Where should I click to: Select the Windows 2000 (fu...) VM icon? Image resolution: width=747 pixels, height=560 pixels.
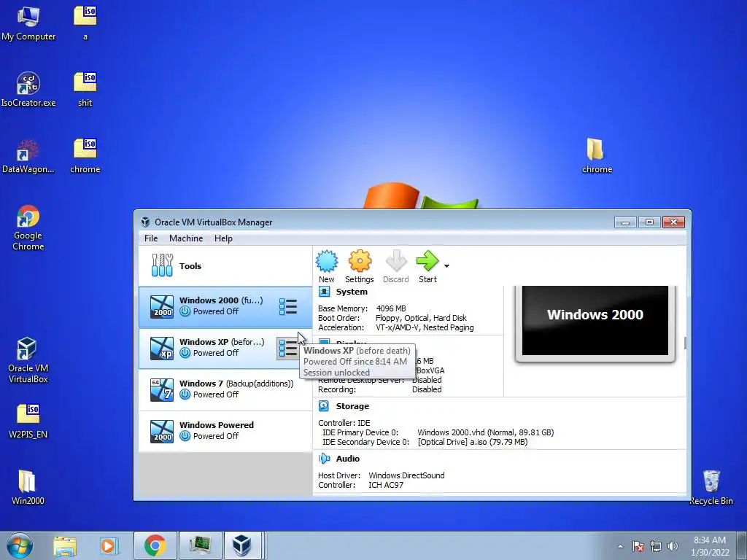click(162, 307)
